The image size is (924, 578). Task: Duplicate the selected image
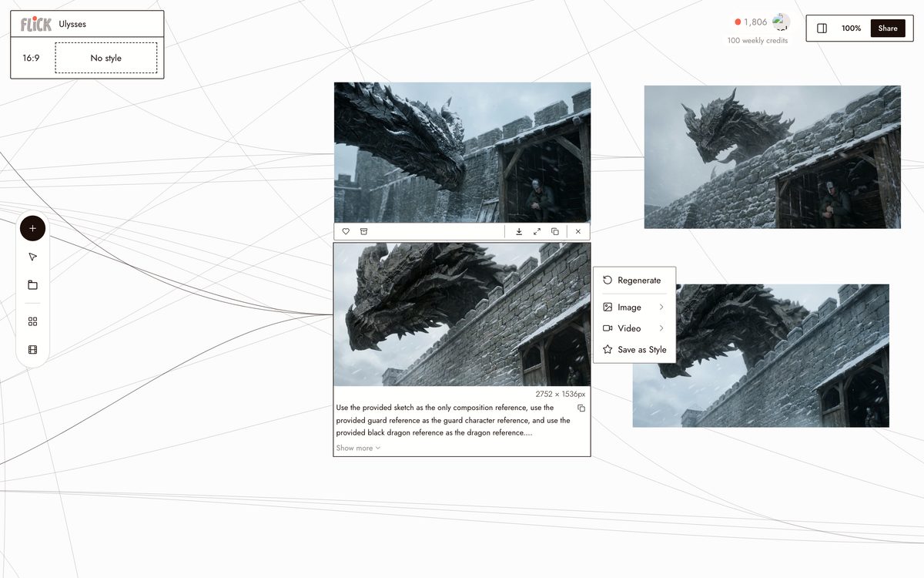click(x=555, y=231)
